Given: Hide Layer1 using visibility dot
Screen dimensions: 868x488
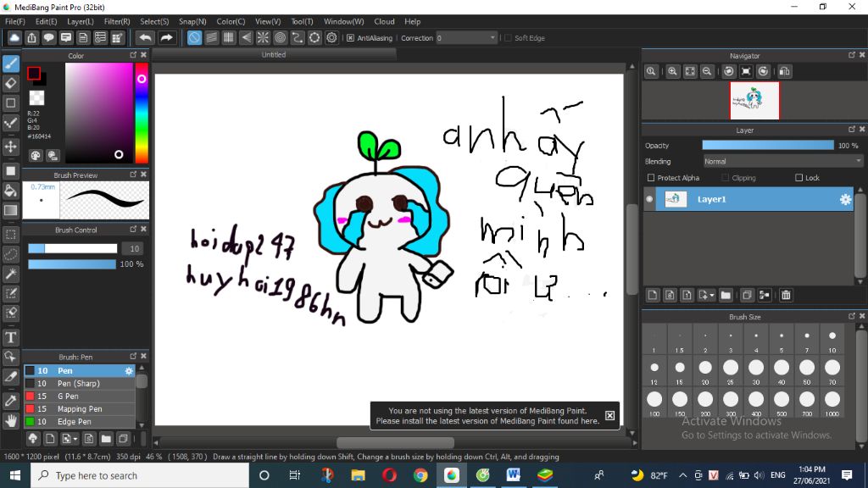Looking at the screenshot, I should pos(649,199).
